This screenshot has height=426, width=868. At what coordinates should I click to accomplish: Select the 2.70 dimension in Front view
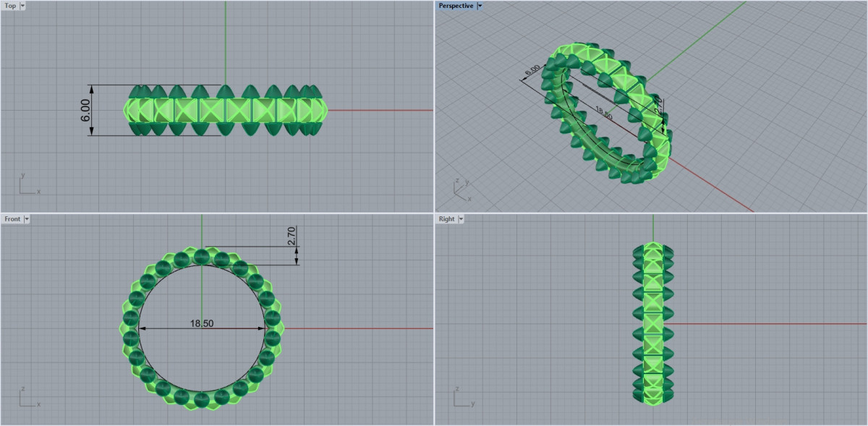[x=292, y=237]
